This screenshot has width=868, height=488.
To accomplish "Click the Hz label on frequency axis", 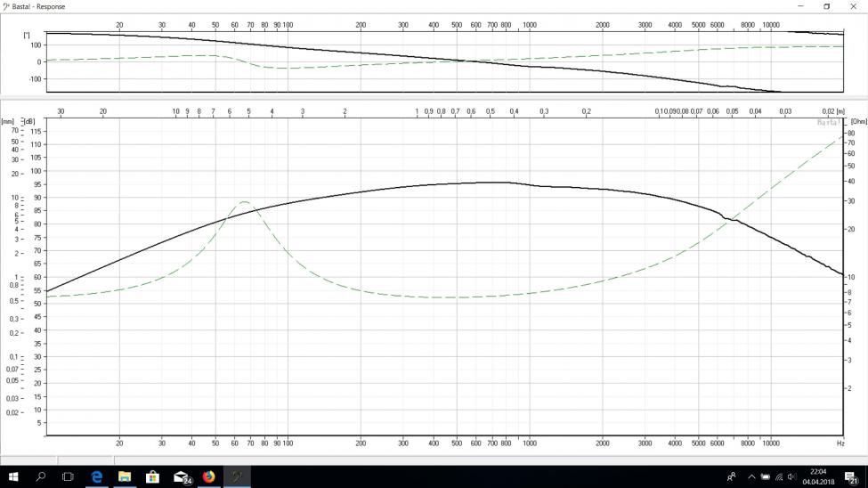I will tap(840, 443).
